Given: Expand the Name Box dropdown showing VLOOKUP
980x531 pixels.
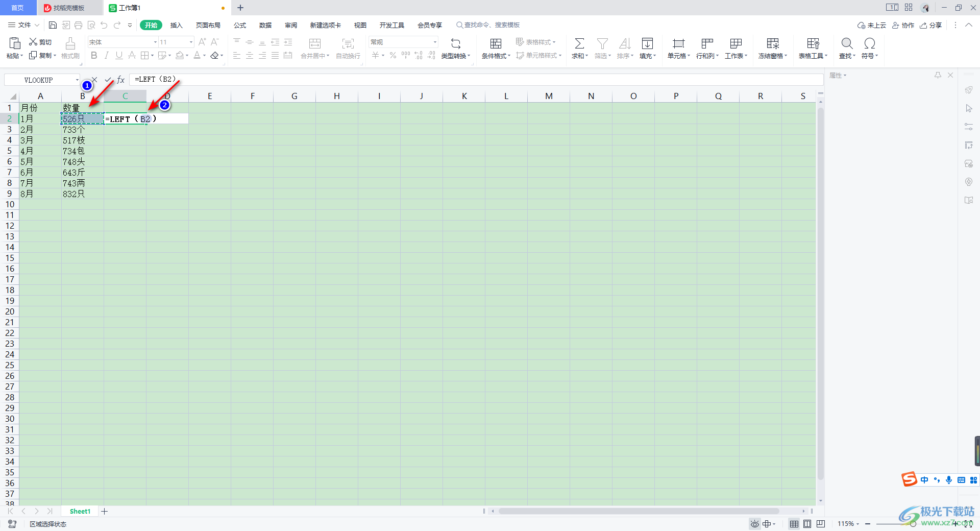Looking at the screenshot, I should pyautogui.click(x=77, y=80).
